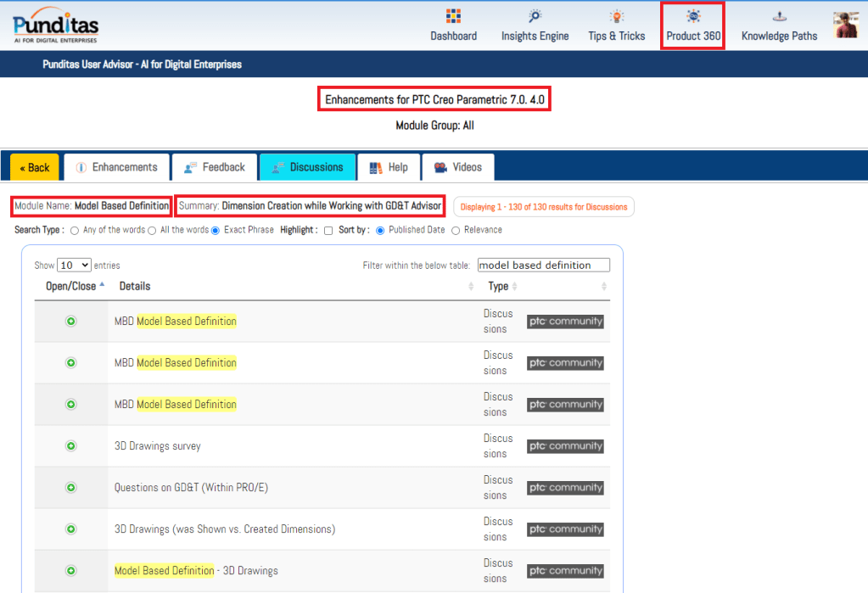The image size is (868, 593).
Task: Expand the Questions on GD&T row
Action: [71, 488]
